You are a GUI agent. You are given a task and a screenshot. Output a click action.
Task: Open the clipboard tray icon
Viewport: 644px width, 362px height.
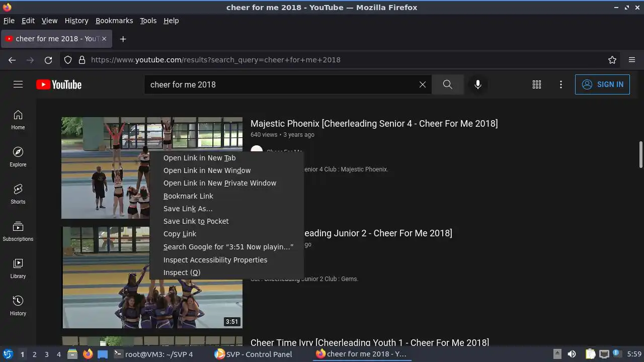(x=590, y=354)
